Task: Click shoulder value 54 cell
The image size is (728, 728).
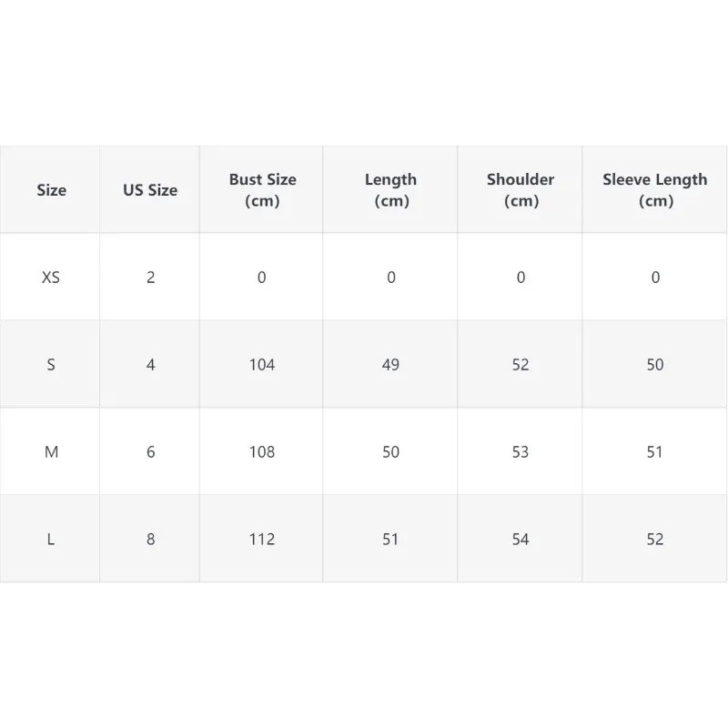Action: click(x=521, y=540)
